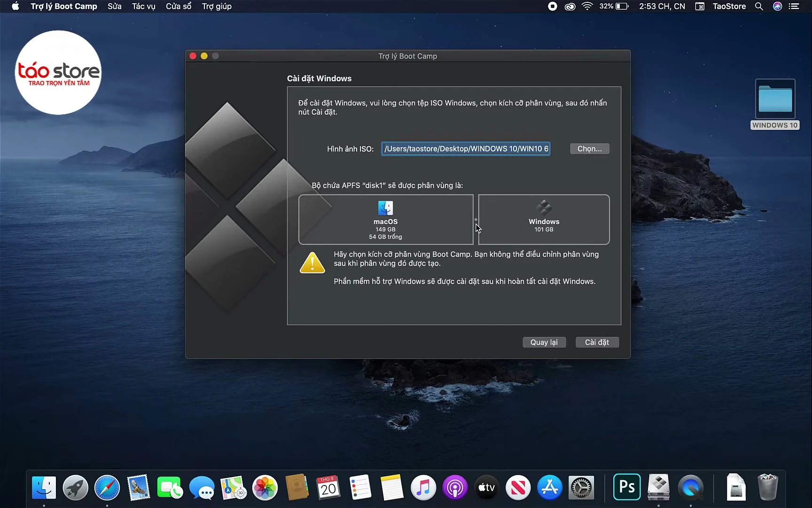Select the macOS partition box showing 149 GB
This screenshot has height=508, width=812.
(x=385, y=220)
